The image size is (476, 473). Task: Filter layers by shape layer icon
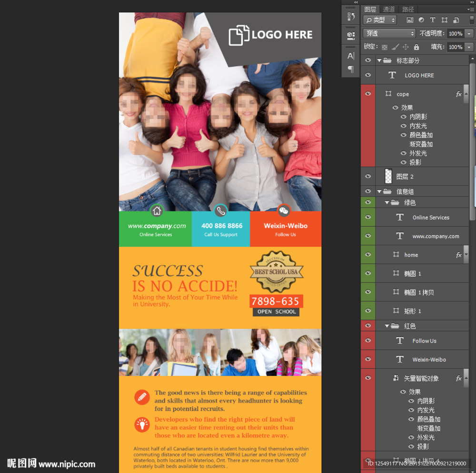[x=445, y=20]
